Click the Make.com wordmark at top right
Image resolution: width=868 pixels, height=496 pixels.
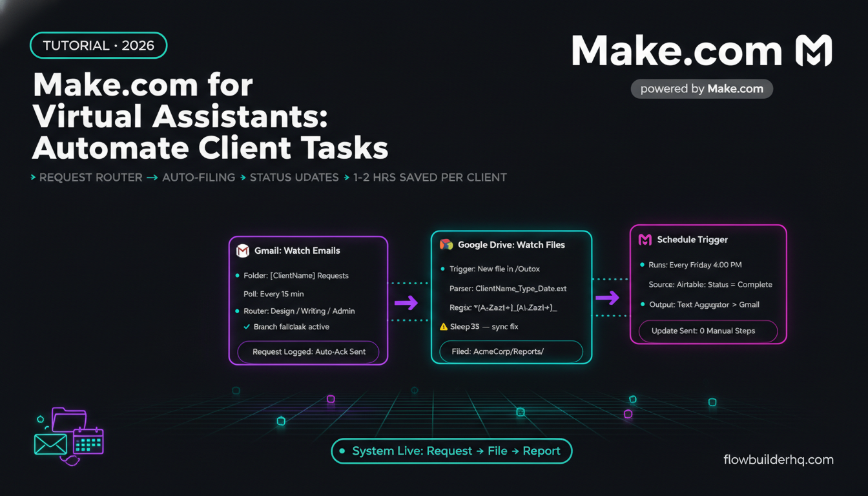tap(677, 50)
